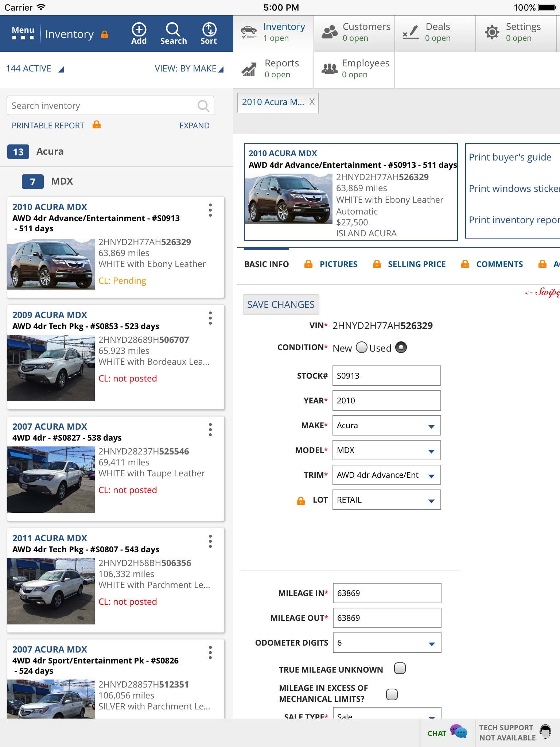The image size is (560, 747).
Task: Open the 2011 Acura MDX car thumbnail
Action: 51,591
